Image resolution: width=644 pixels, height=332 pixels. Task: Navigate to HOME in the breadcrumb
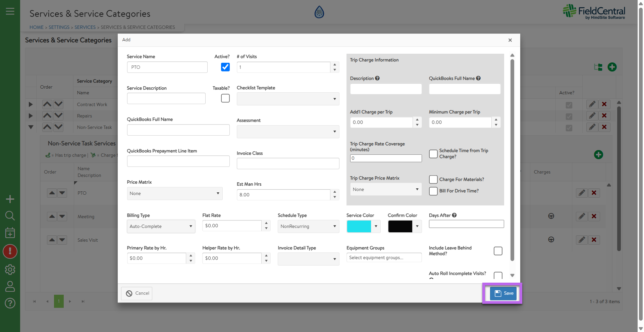37,27
